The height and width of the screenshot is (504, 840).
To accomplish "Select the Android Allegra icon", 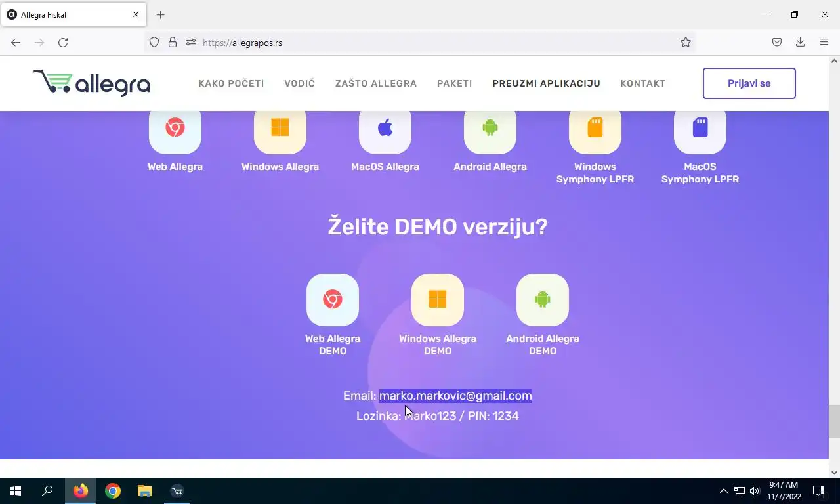I will (490, 128).
